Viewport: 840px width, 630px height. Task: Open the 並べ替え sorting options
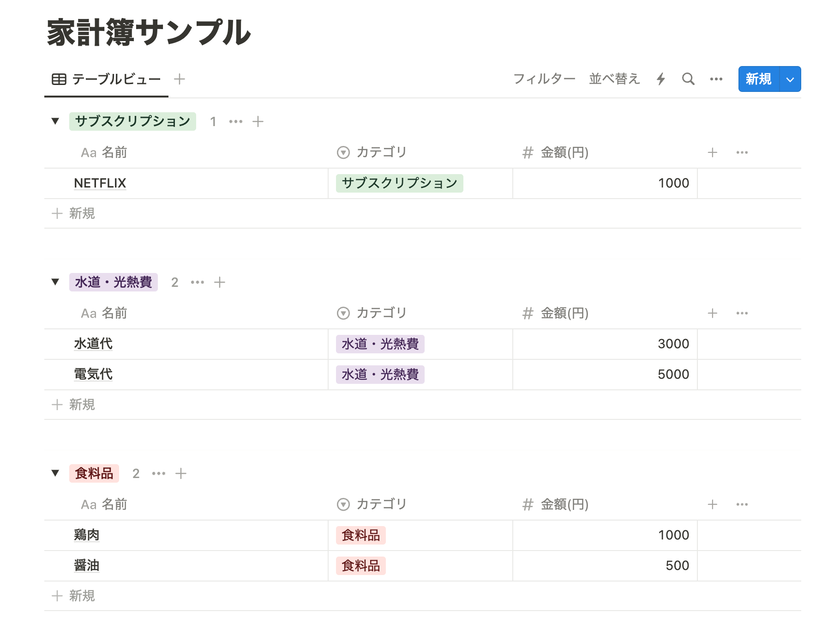coord(614,79)
